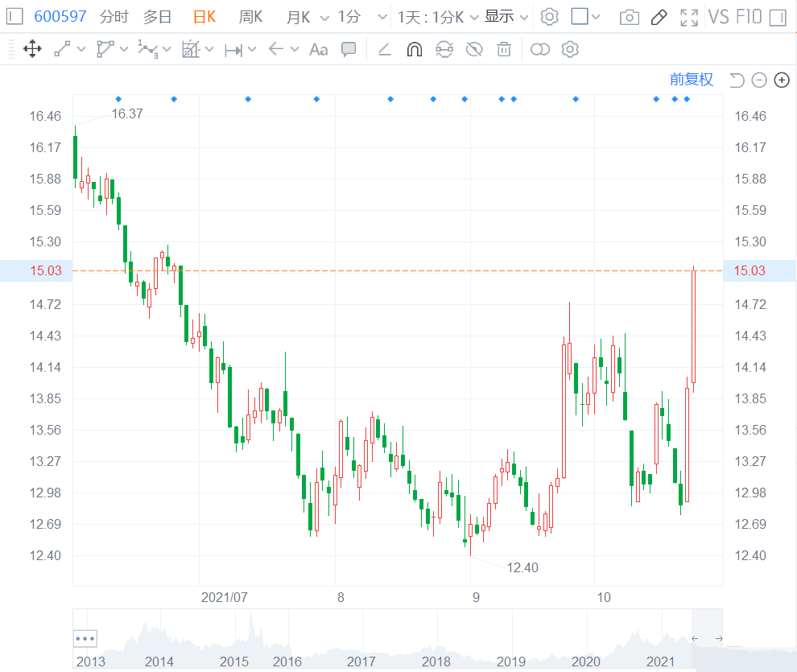Viewport: 797px width, 672px height.
Task: Click the 前复权 adjustment link
Action: (x=692, y=79)
